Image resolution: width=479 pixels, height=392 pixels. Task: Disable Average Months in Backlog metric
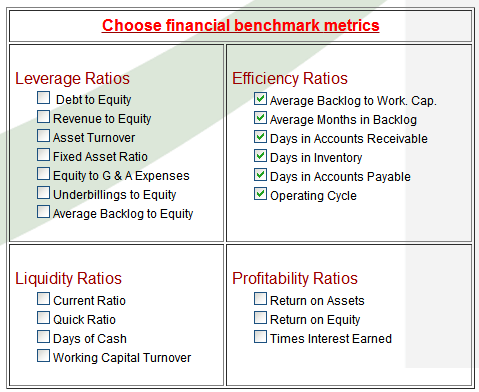260,118
